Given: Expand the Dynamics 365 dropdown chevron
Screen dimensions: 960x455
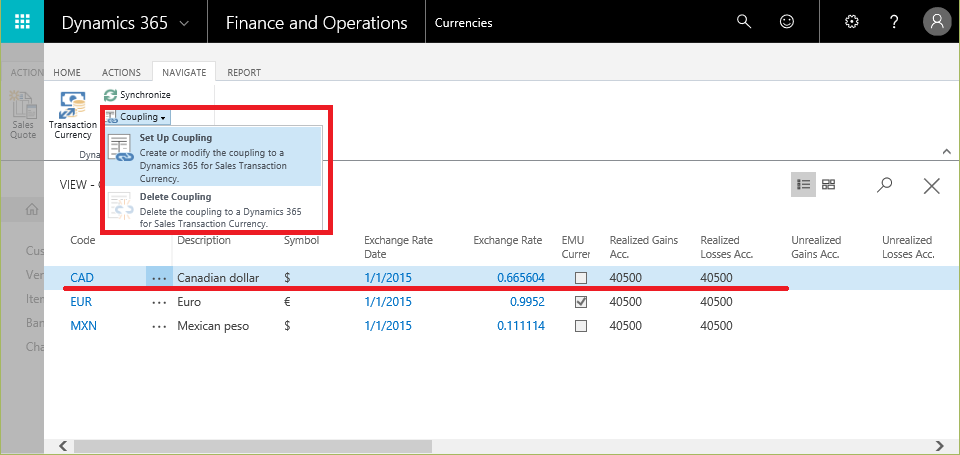Looking at the screenshot, I should point(184,23).
